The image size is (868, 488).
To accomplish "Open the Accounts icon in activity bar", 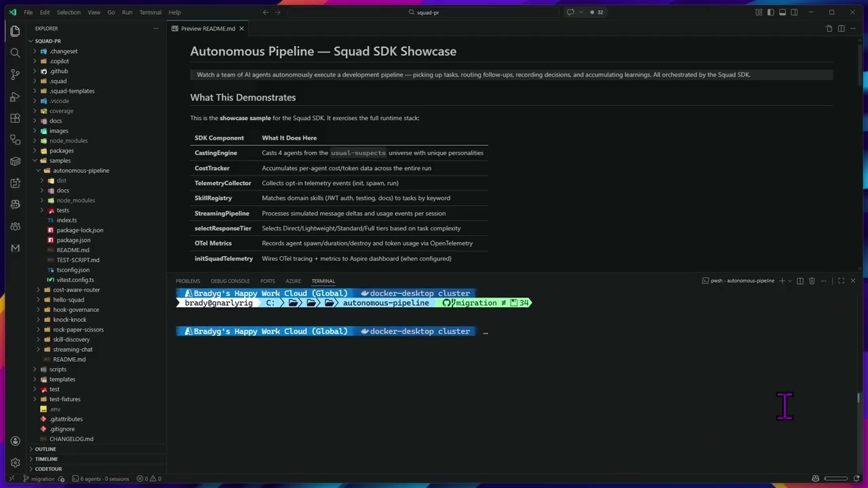I will pyautogui.click(x=15, y=441).
